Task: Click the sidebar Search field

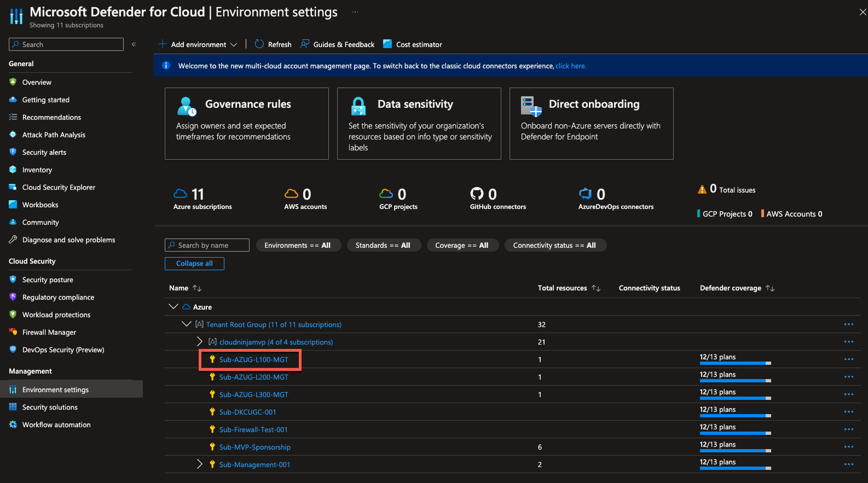Action: point(66,44)
